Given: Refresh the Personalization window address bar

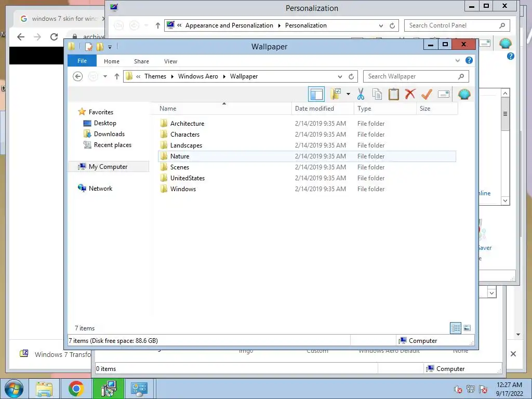Looking at the screenshot, I should click(392, 25).
